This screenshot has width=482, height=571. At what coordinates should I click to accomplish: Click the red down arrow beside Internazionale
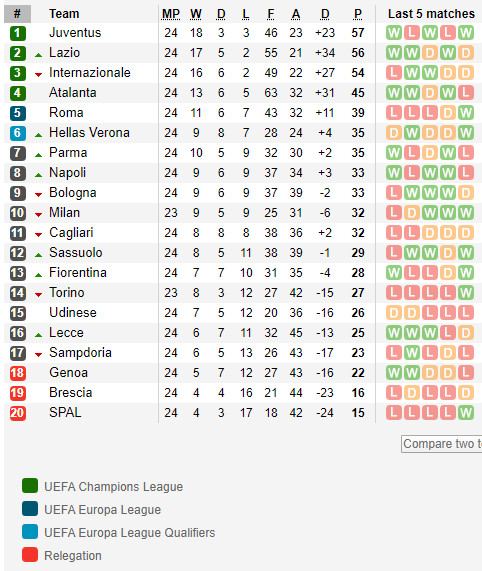pos(38,75)
